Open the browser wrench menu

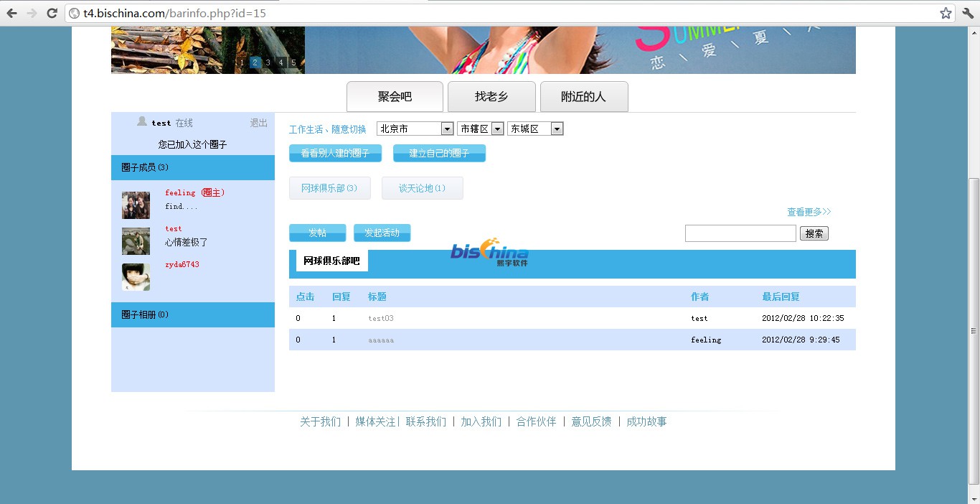[968, 13]
